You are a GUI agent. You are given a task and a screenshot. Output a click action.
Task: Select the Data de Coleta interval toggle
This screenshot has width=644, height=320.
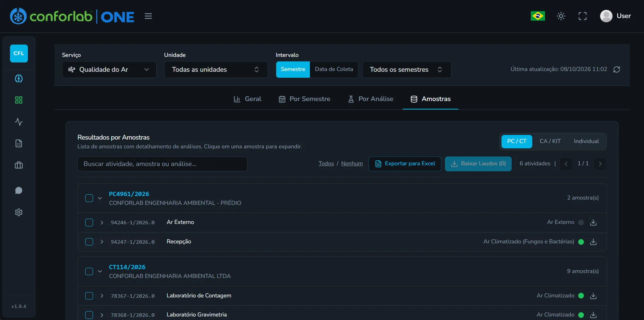(334, 70)
